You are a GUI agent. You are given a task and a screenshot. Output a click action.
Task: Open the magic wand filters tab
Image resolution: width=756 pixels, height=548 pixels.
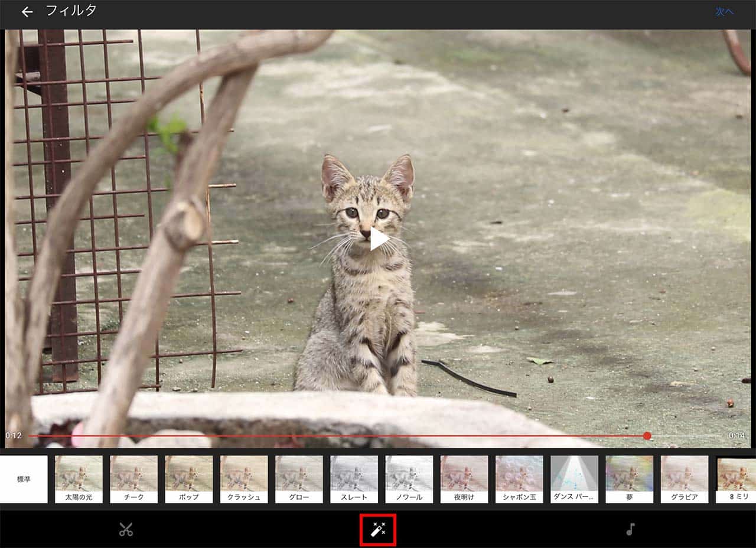coord(378,530)
